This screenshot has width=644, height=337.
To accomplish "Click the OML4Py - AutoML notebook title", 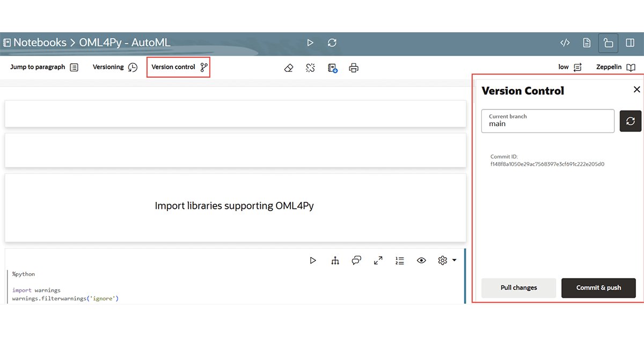I will 125,42.
